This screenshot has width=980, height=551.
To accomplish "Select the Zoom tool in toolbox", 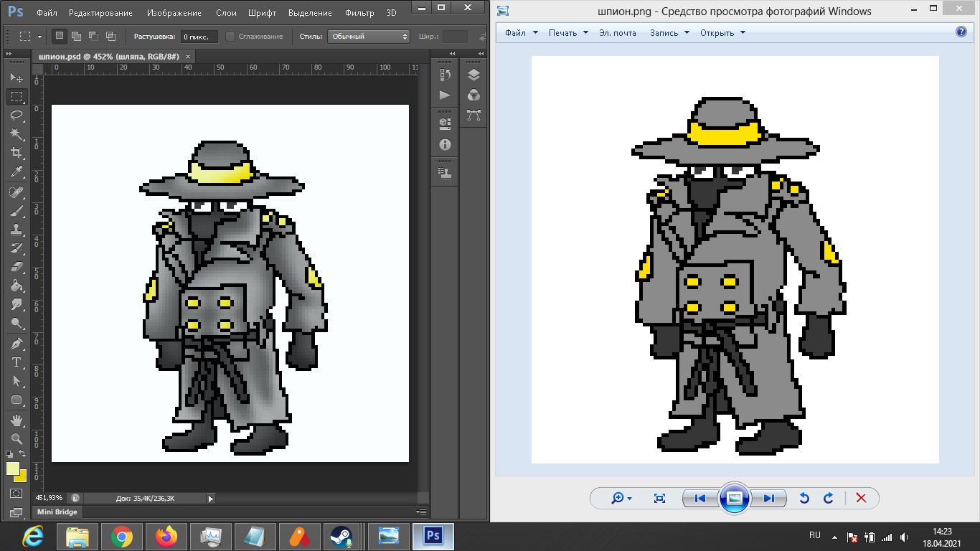I will (x=17, y=438).
